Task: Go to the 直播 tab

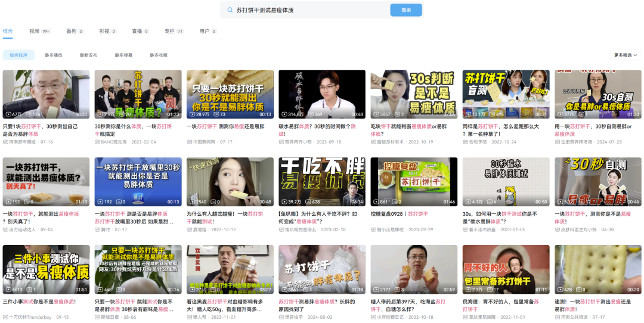Action: [141, 31]
